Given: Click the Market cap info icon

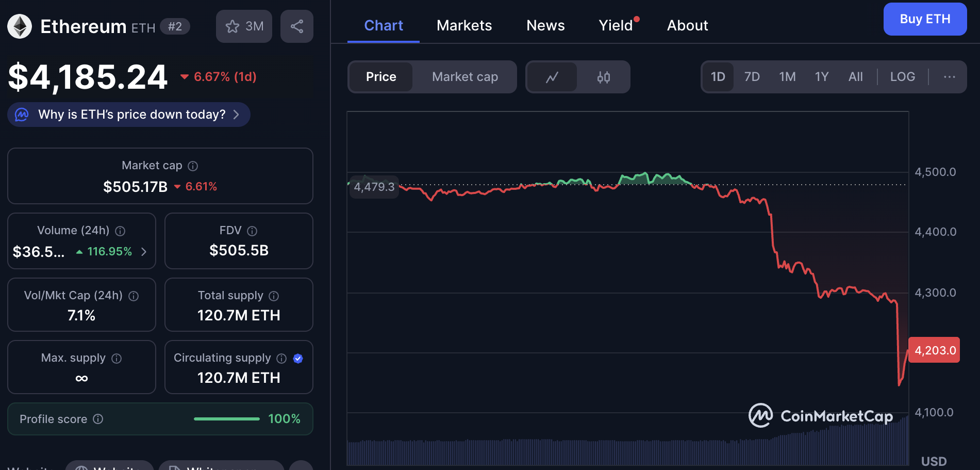Looking at the screenshot, I should [x=193, y=166].
